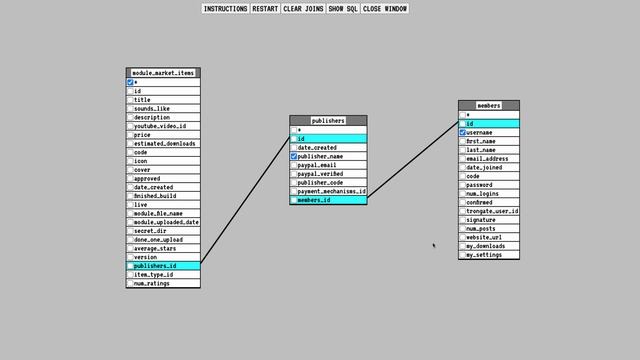Select the members table header
This screenshot has height=360, width=640.
tap(489, 105)
